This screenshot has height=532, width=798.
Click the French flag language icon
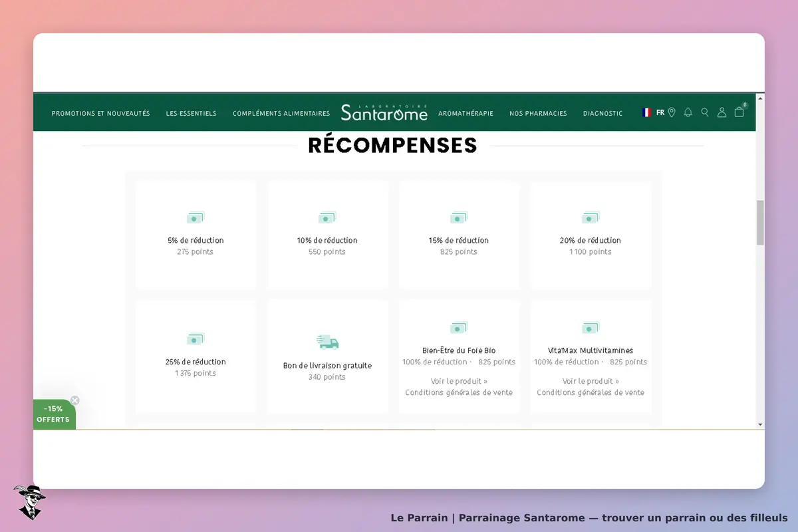click(x=646, y=112)
